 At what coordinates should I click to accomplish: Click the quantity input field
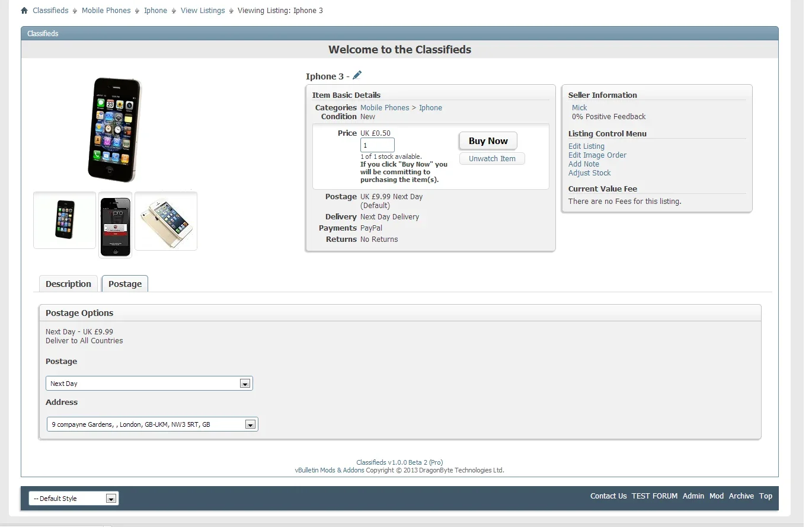point(378,145)
